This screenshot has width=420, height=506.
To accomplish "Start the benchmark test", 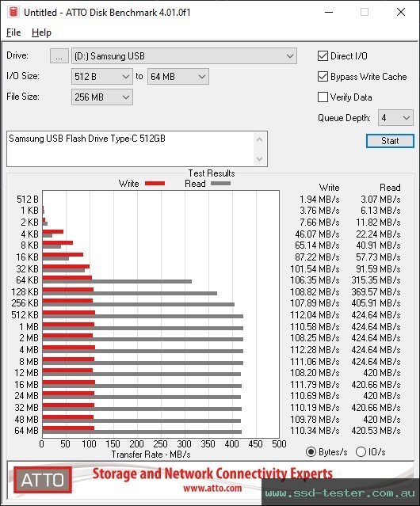I will pyautogui.click(x=390, y=141).
